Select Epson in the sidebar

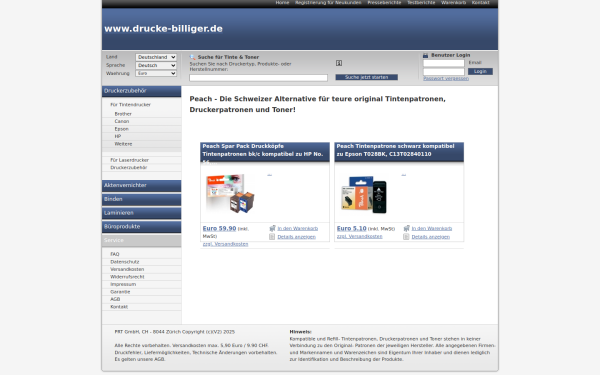pyautogui.click(x=121, y=129)
